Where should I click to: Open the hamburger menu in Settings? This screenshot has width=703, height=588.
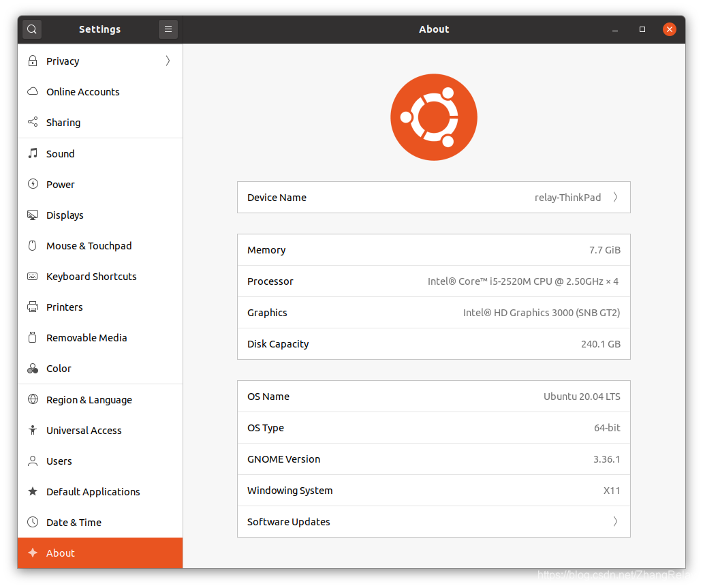click(x=168, y=29)
